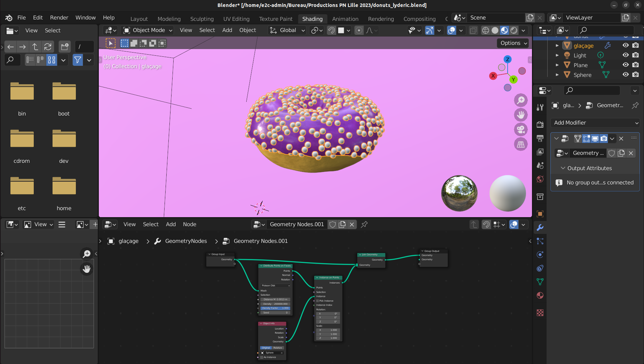Click the zoom magnifier icon in viewport
644x364 pixels.
coord(521,100)
